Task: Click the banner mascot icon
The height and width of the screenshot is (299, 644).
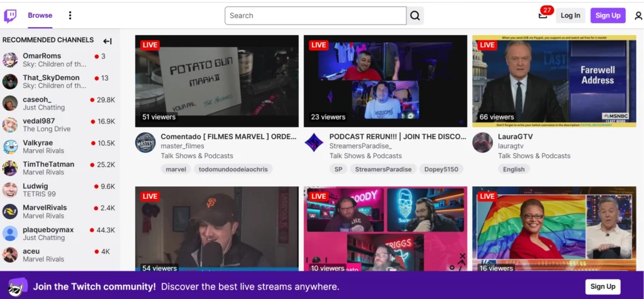Action: [x=18, y=286]
